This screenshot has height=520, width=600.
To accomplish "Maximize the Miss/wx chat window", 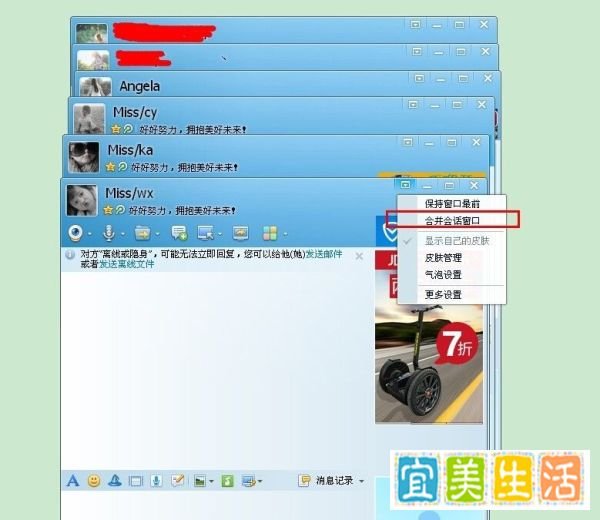I will pyautogui.click(x=449, y=186).
